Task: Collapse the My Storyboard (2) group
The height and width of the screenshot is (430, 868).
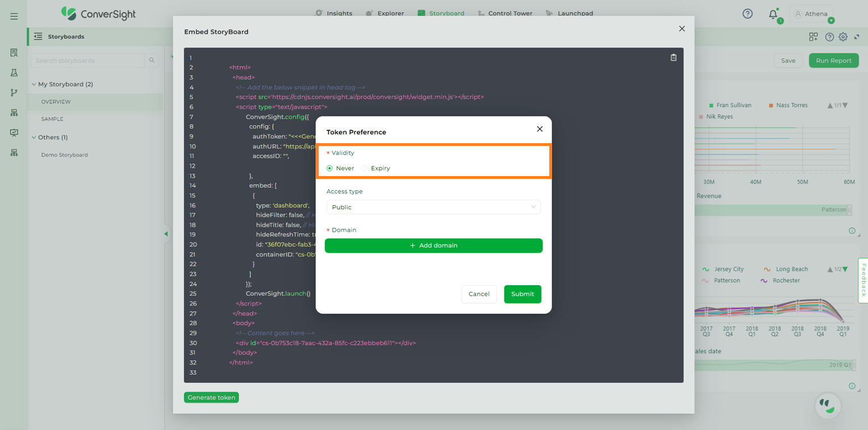Action: pos(34,84)
